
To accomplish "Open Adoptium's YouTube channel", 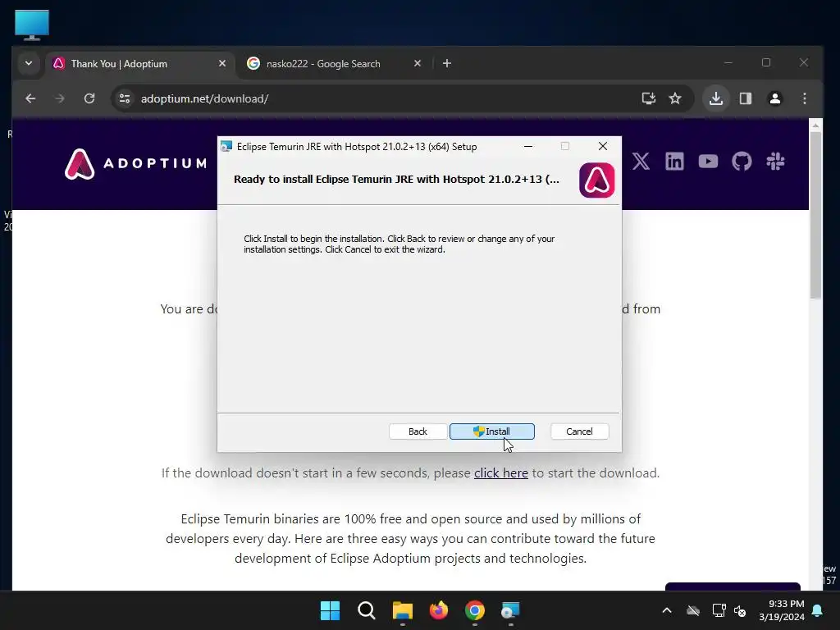I will (708, 162).
